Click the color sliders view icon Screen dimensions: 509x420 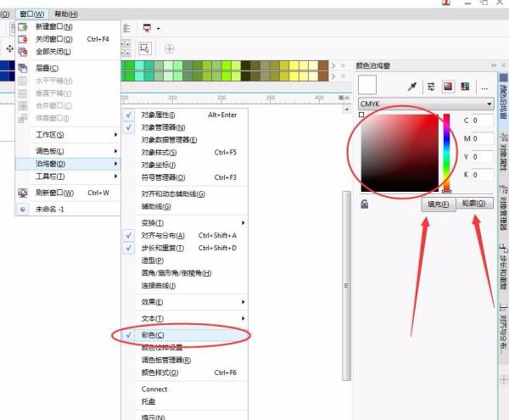(x=431, y=87)
